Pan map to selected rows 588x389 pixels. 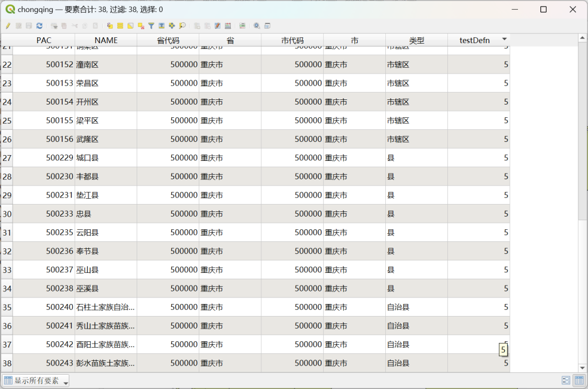(x=172, y=26)
